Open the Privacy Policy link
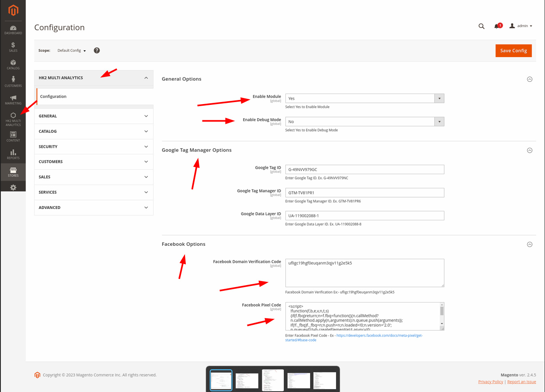 (490, 382)
